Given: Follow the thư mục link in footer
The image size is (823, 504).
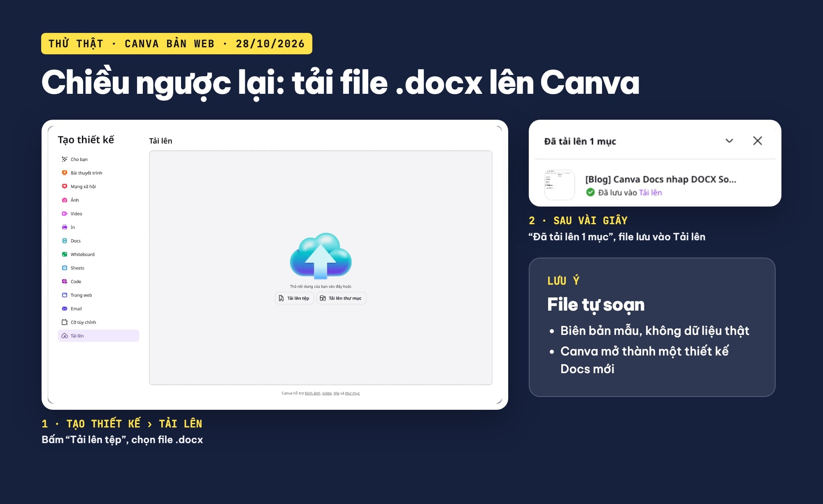Looking at the screenshot, I should coord(352,393).
